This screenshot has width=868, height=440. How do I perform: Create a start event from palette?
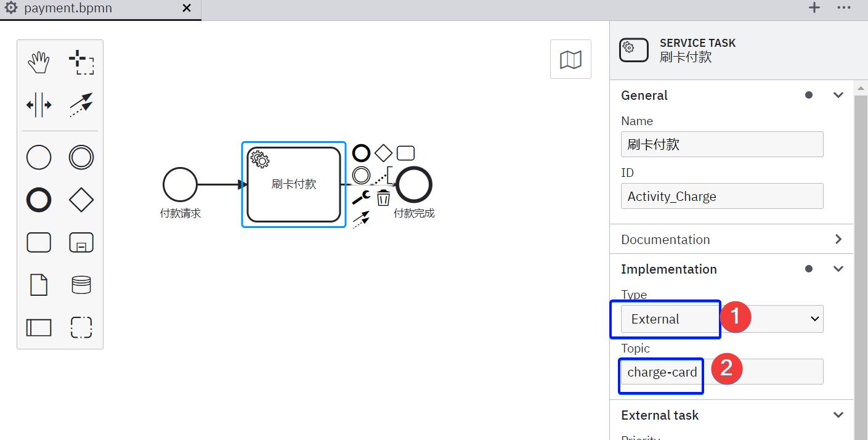[39, 158]
